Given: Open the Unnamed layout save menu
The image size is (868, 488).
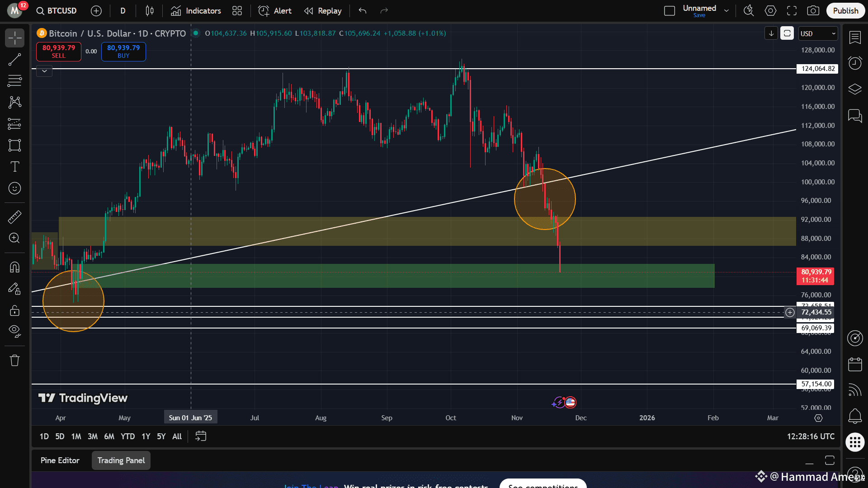Looking at the screenshot, I should [726, 11].
